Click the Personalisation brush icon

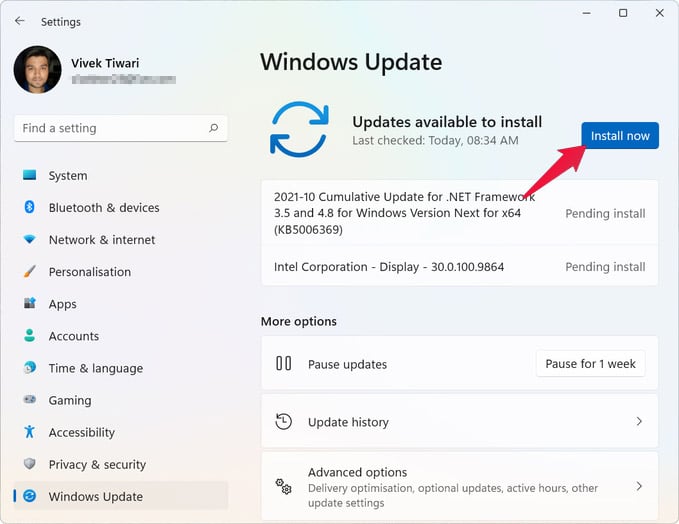point(29,271)
